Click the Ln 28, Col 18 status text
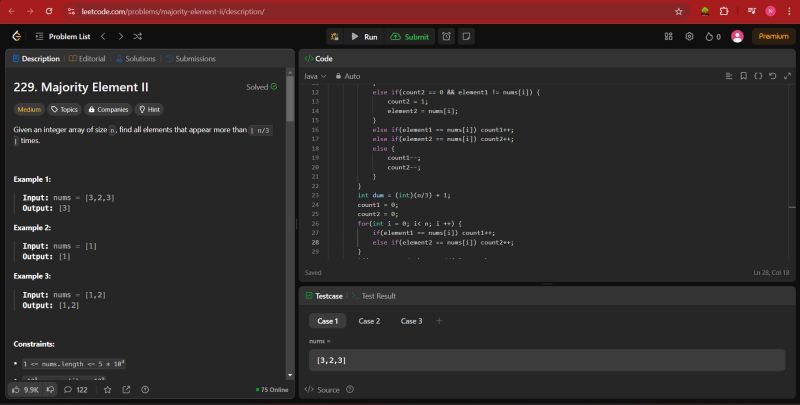This screenshot has width=800, height=405. (x=771, y=273)
